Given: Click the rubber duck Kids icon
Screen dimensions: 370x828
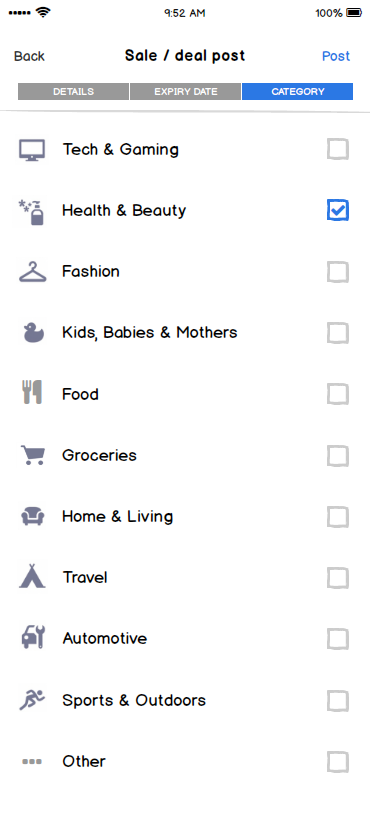Looking at the screenshot, I should click(x=32, y=333).
